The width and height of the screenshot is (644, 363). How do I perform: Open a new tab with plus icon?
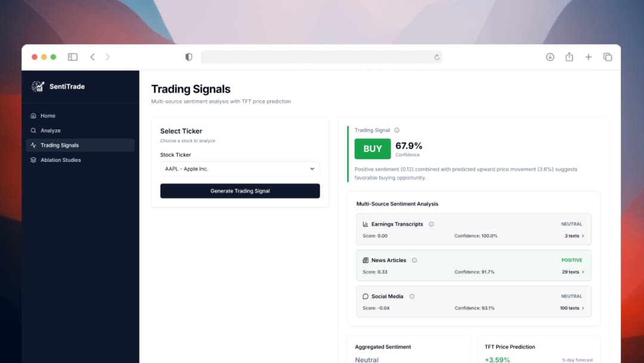[x=589, y=57]
